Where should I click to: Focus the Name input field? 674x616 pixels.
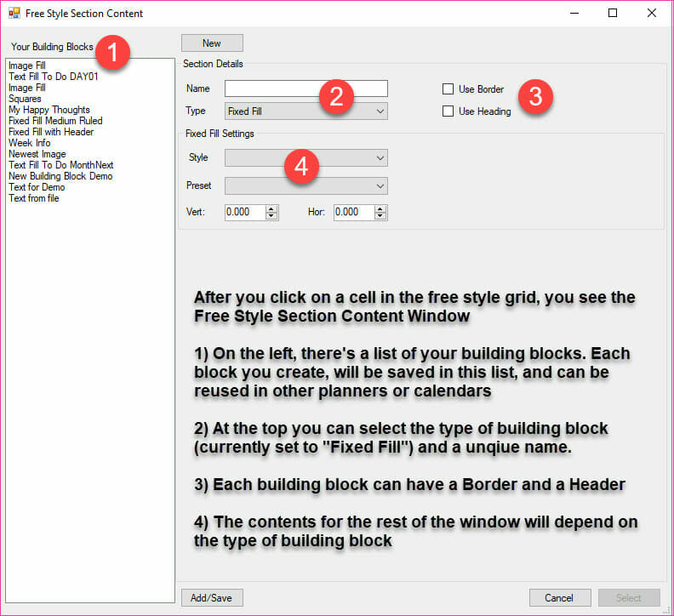306,88
